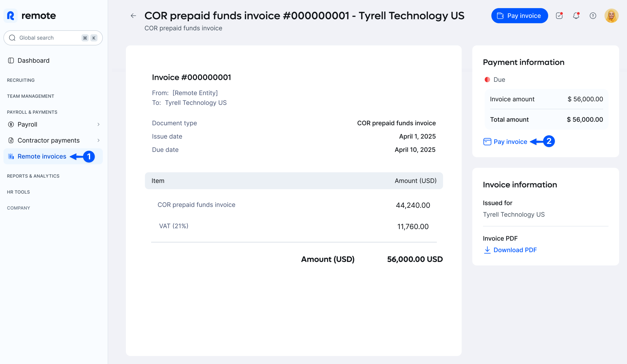Click the Pay invoice link in Payment information
Viewport: 627px width, 364px height.
[x=510, y=142]
